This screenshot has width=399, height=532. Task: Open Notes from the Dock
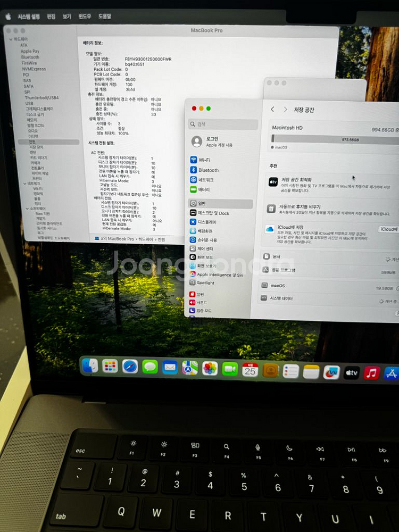(311, 372)
